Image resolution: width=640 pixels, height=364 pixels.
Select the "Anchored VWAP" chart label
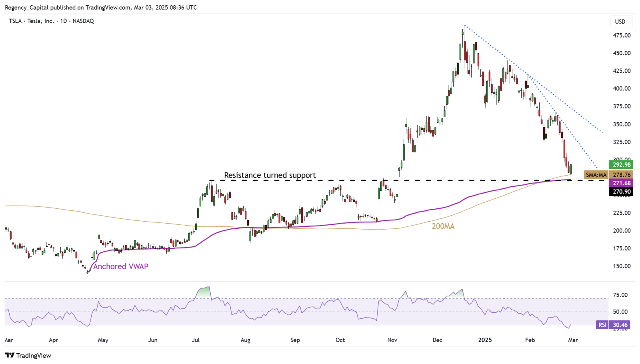click(x=121, y=266)
